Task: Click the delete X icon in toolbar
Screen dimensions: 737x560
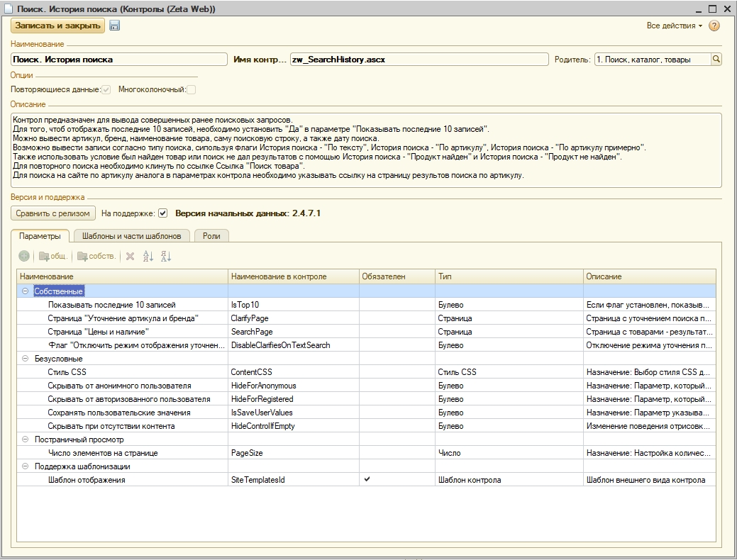Action: point(130,256)
